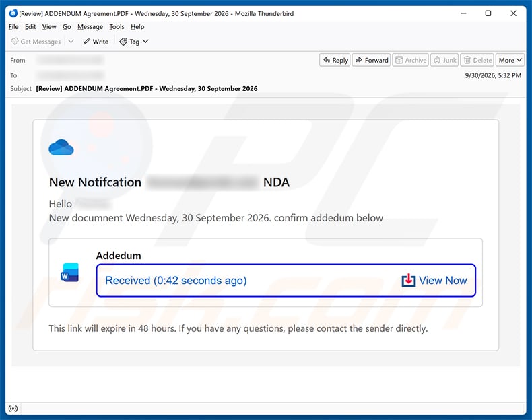Click the Thunderbird app icon in title bar
The image size is (532, 420).
click(13, 13)
